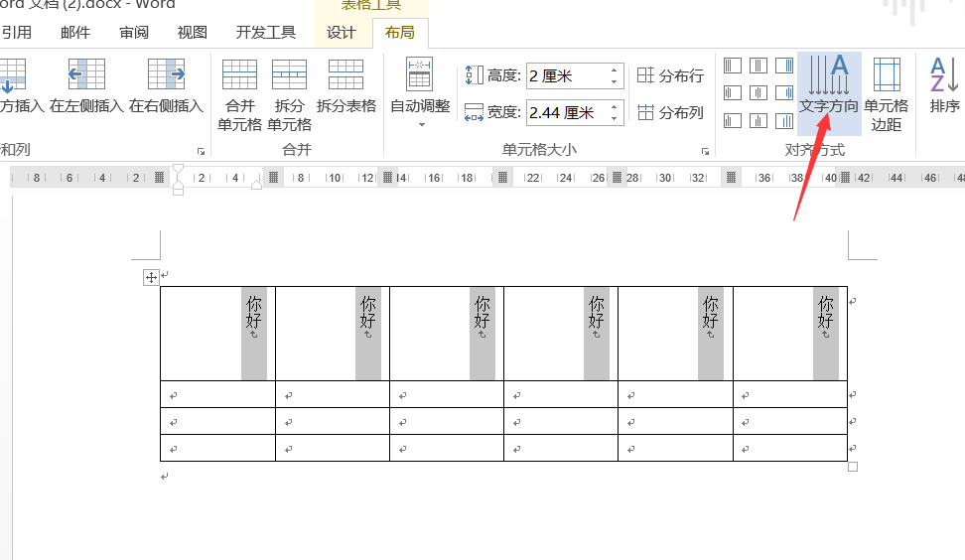Open Cell Margins (单元格边距) dialog
965x560 pixels.
(887, 92)
